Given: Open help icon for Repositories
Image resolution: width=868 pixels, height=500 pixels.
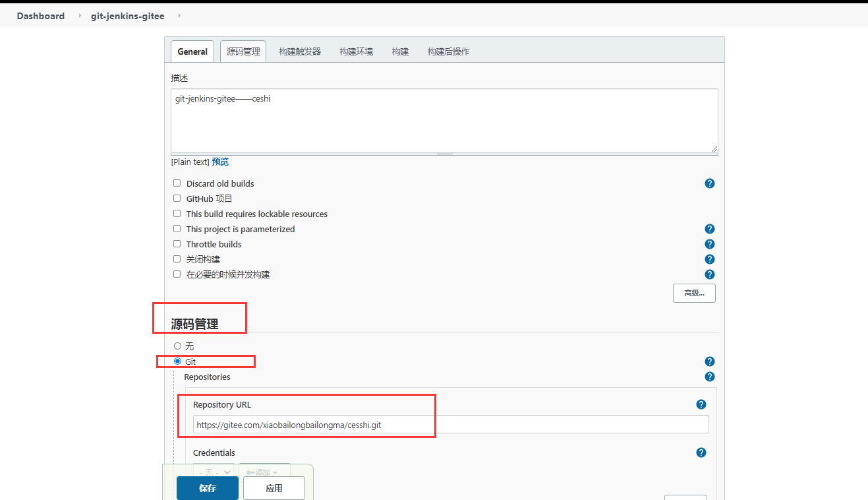Looking at the screenshot, I should [x=710, y=377].
